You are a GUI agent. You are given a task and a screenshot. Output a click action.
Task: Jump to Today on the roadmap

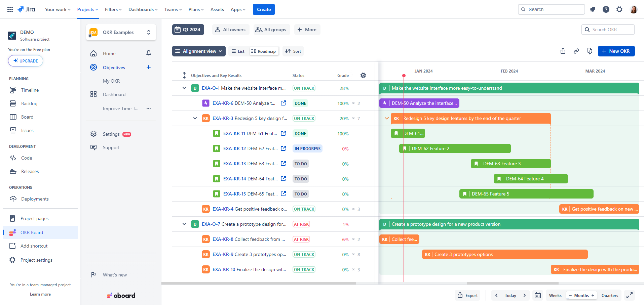pyautogui.click(x=510, y=295)
